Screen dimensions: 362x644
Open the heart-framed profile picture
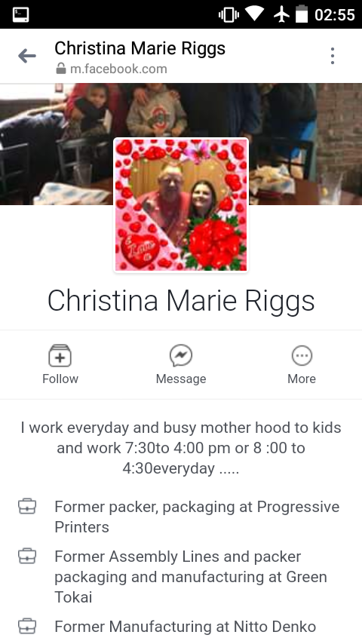pyautogui.click(x=181, y=204)
